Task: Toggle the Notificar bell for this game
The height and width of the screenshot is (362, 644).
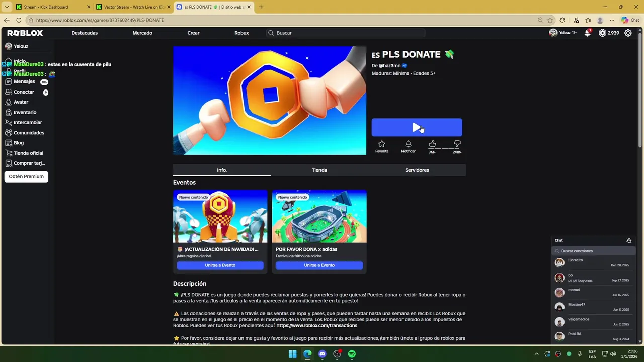Action: pyautogui.click(x=408, y=146)
